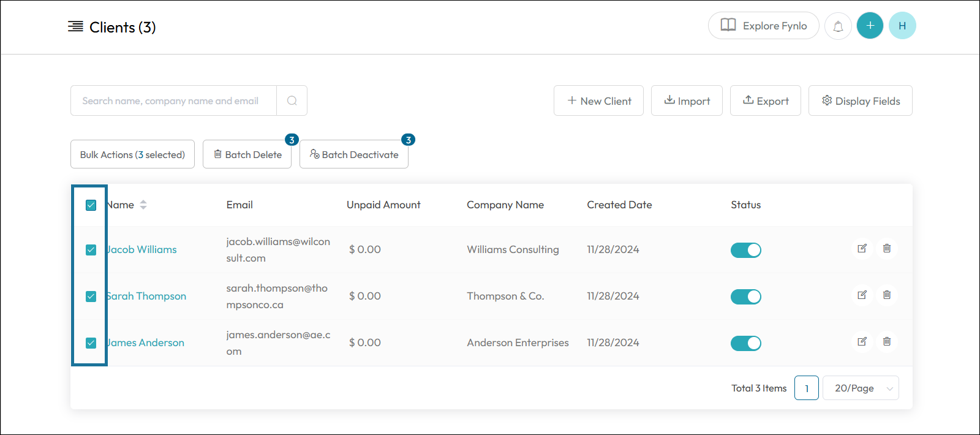
Task: Delete the James Anderson client row
Action: pos(887,341)
